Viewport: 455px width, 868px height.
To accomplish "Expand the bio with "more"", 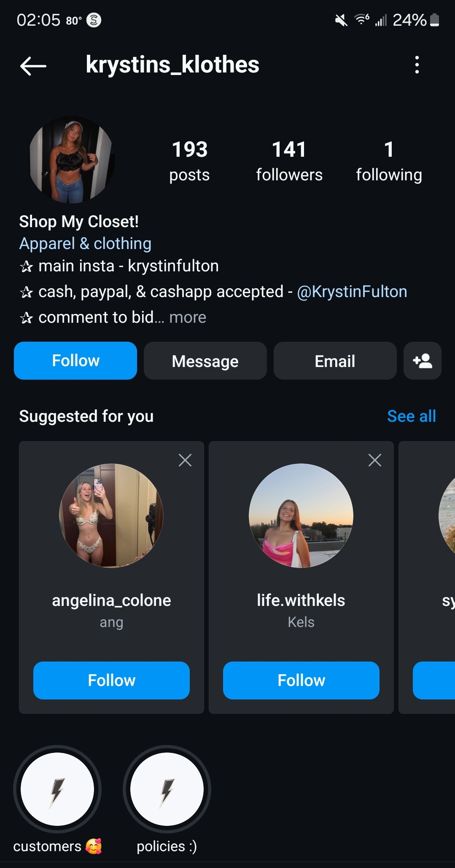I will tap(188, 317).
